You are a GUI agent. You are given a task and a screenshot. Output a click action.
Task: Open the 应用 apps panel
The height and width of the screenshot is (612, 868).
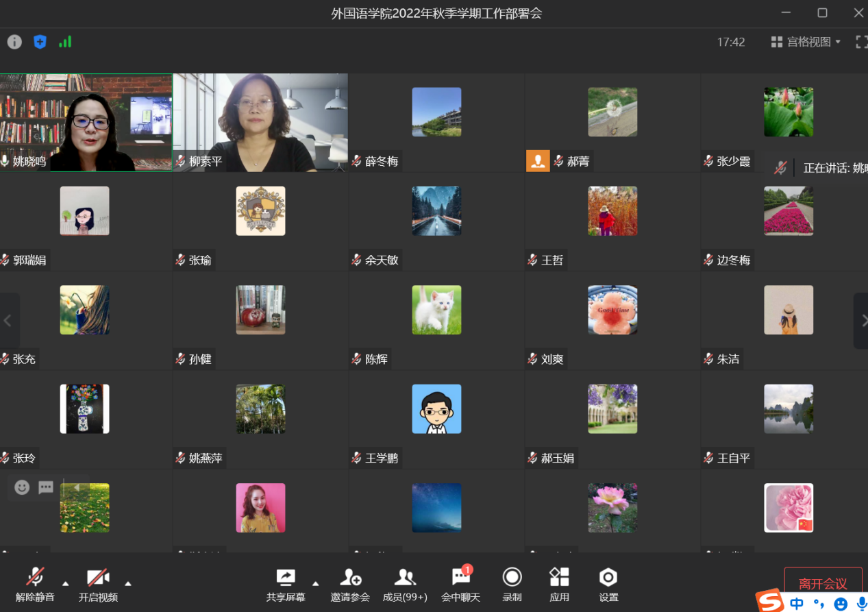559,584
